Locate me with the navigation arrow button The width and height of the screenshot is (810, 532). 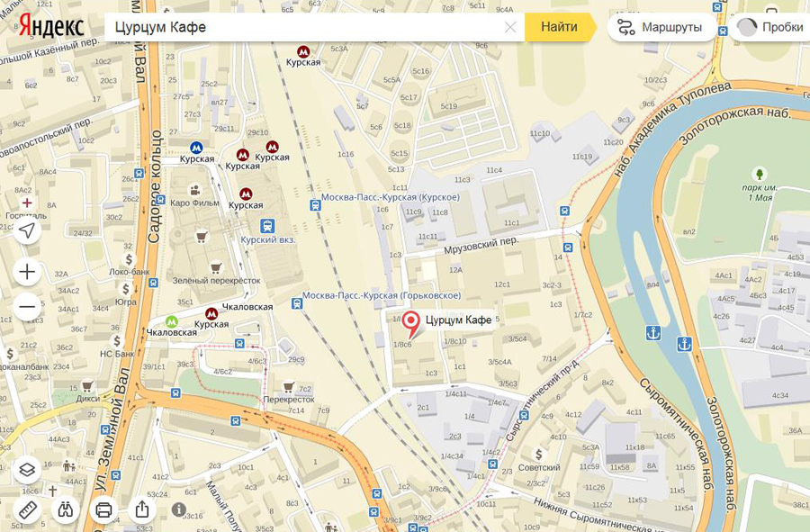click(x=27, y=230)
